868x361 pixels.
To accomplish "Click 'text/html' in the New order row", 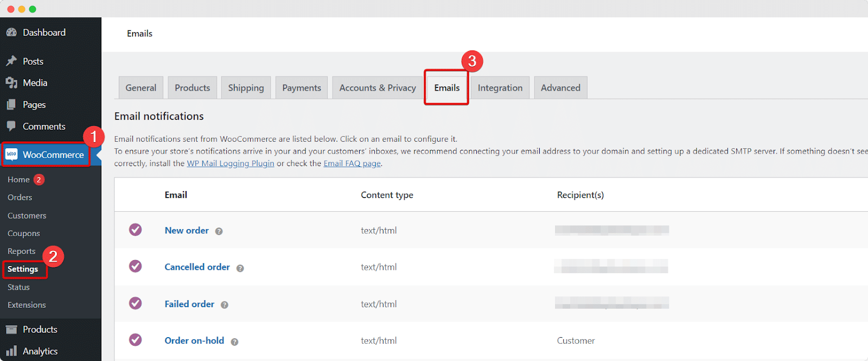I will point(379,230).
